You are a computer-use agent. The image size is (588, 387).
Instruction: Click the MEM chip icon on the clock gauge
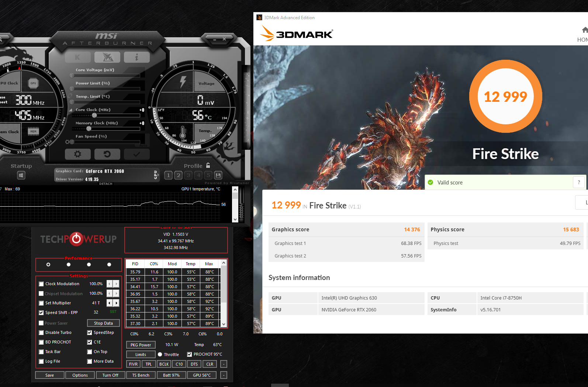(34, 131)
